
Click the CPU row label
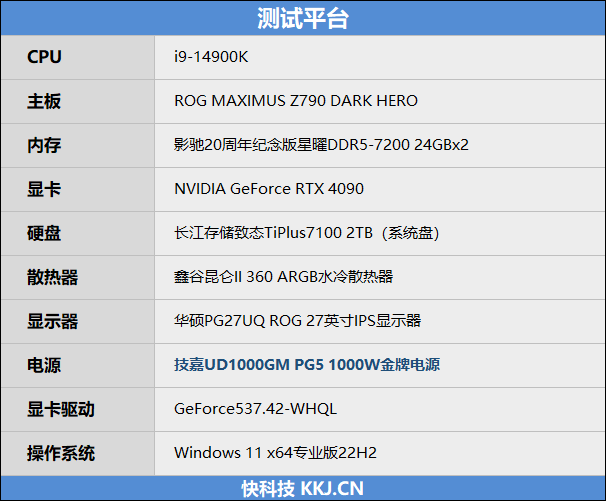(x=44, y=57)
